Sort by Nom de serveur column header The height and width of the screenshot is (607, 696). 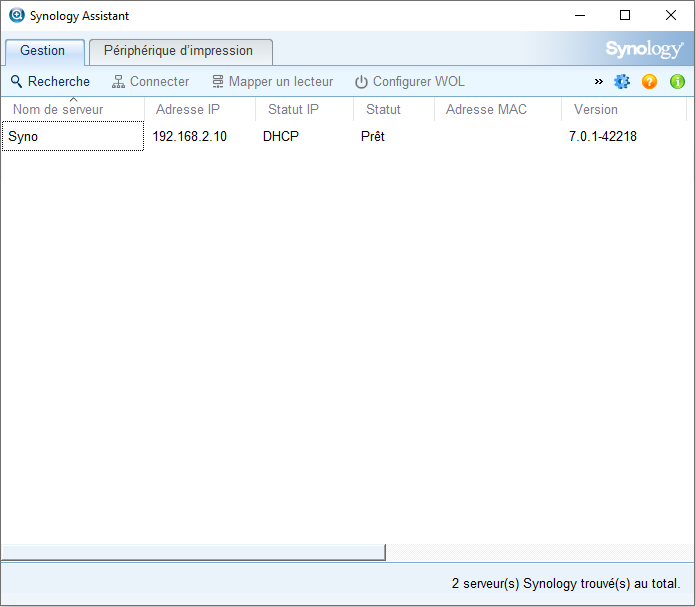58,110
